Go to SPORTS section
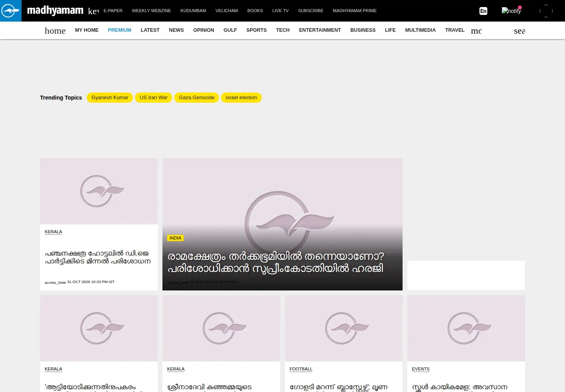The height and width of the screenshot is (392, 565). [x=257, y=30]
